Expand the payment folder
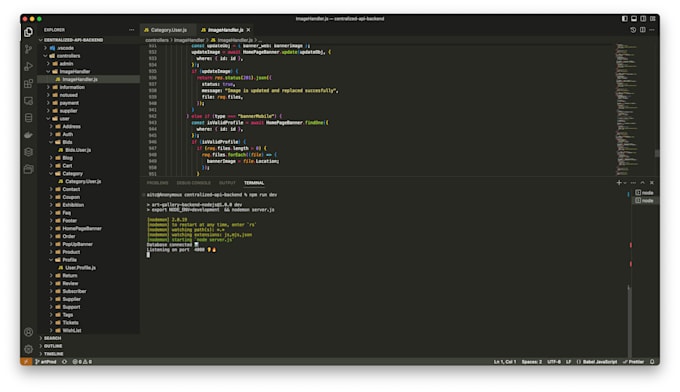Screen dimensions: 680x392 point(88,103)
